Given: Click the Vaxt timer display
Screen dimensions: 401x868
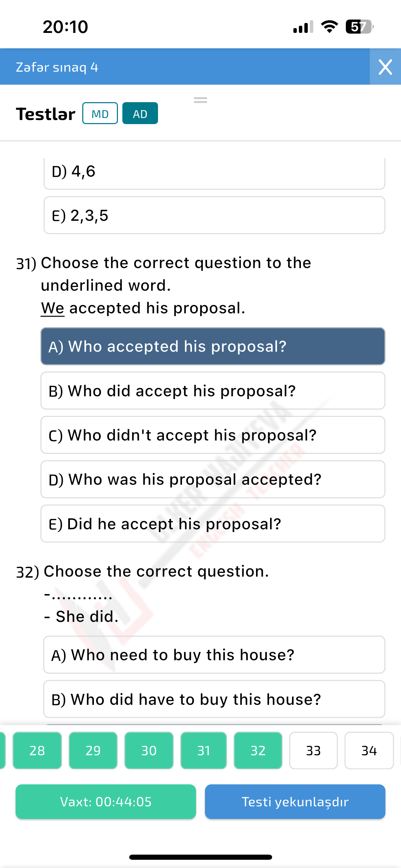Looking at the screenshot, I should coord(106,802).
